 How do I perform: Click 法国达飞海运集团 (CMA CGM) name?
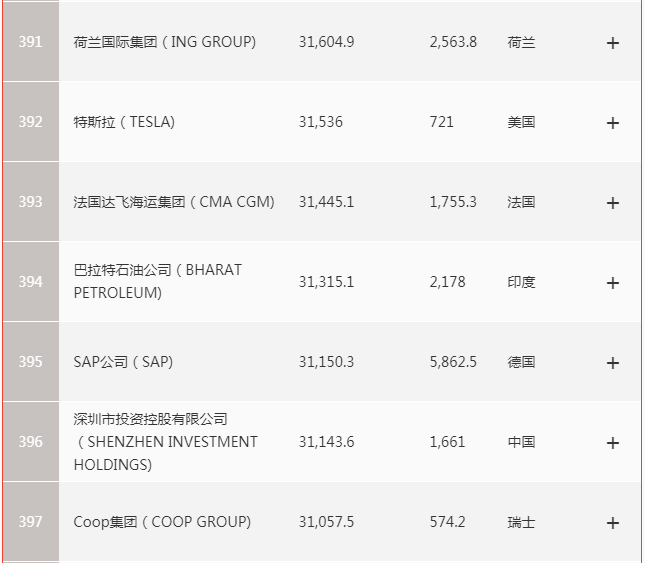pyautogui.click(x=174, y=202)
